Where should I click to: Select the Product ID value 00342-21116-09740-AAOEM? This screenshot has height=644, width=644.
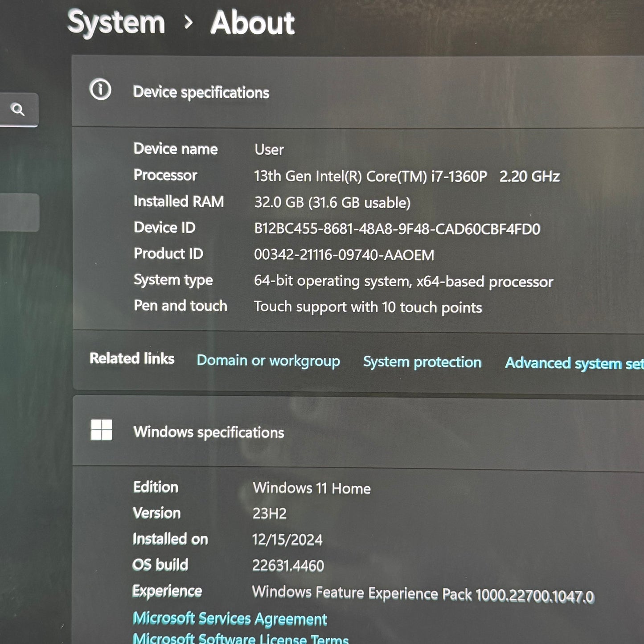[344, 255]
